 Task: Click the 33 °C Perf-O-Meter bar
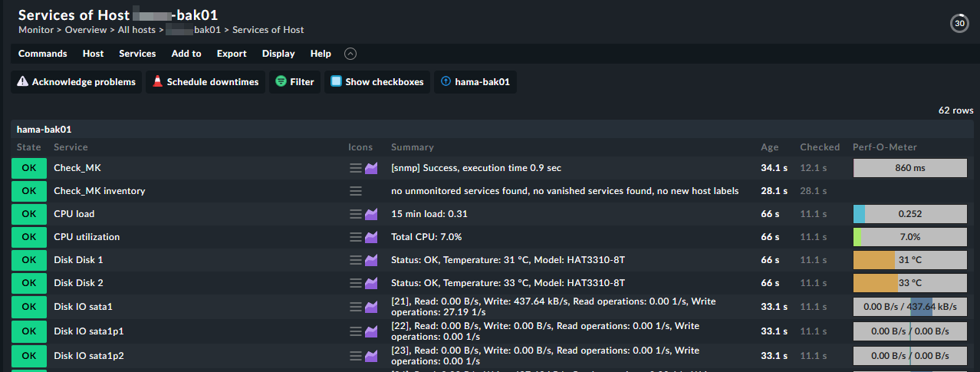point(910,283)
